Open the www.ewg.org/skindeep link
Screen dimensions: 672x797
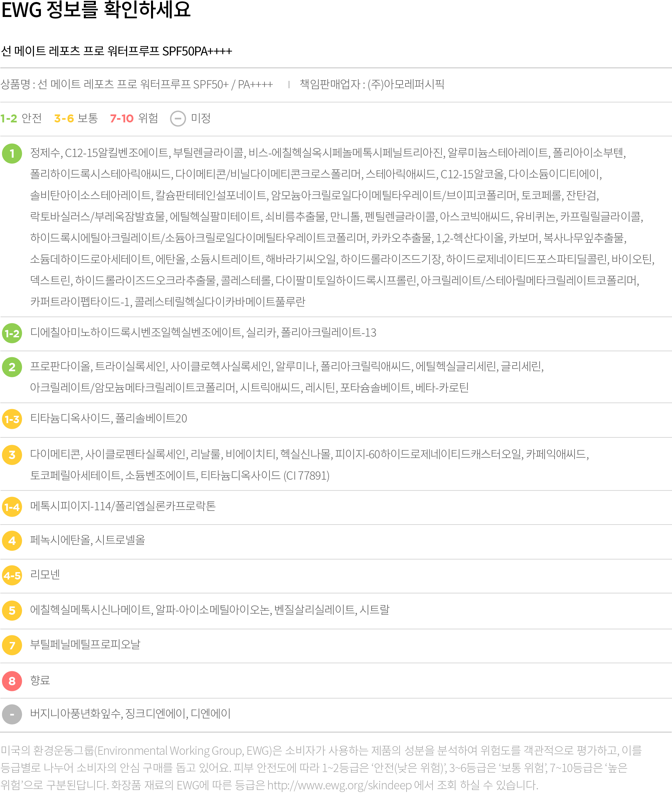pos(339,785)
